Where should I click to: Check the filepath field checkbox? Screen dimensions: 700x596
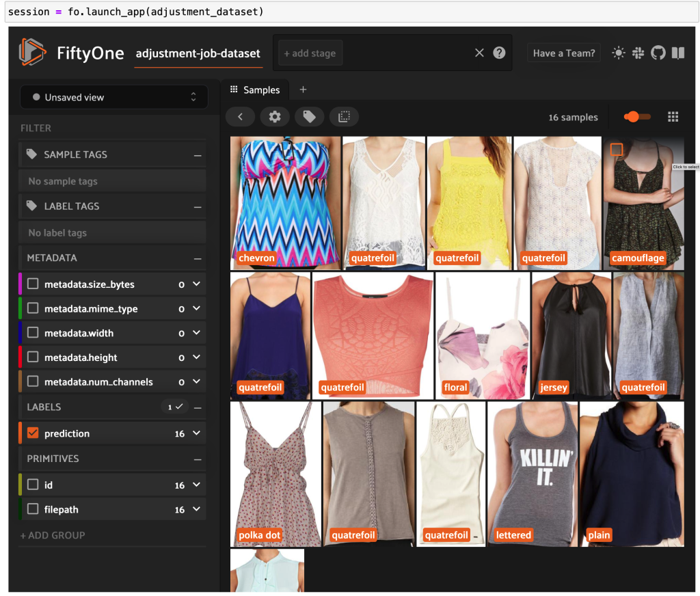[x=33, y=509]
